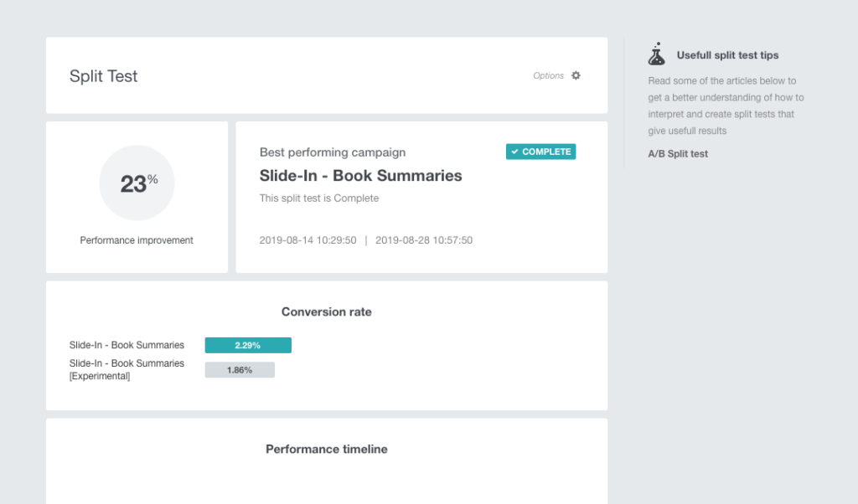Click the Slide-In - Book Summaries conversion row label

[127, 345]
